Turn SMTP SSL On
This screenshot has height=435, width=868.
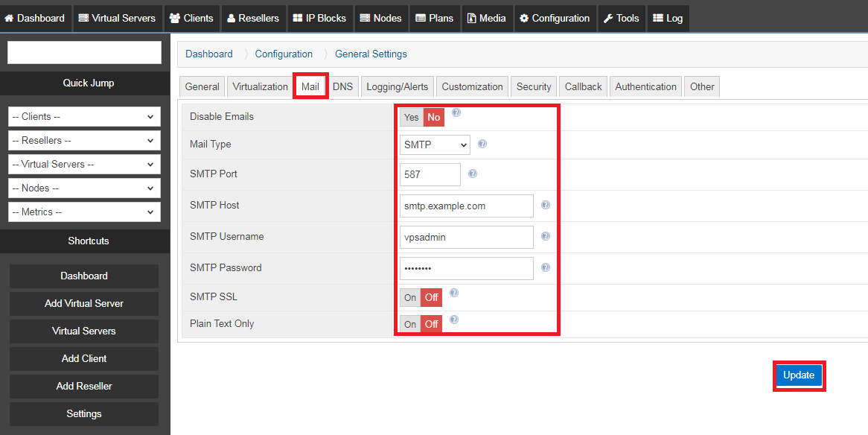[x=410, y=298]
